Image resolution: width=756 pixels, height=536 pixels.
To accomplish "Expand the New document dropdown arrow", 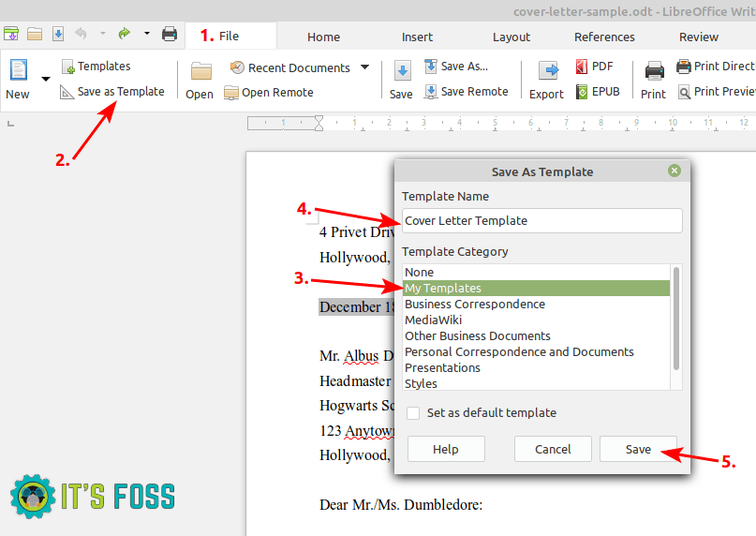I will point(45,79).
